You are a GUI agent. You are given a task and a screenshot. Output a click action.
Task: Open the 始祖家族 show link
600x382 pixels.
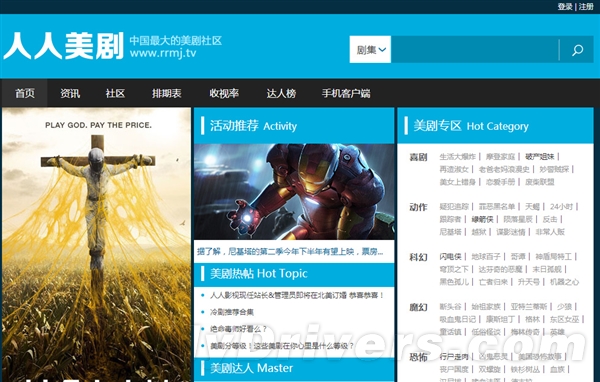click(486, 307)
